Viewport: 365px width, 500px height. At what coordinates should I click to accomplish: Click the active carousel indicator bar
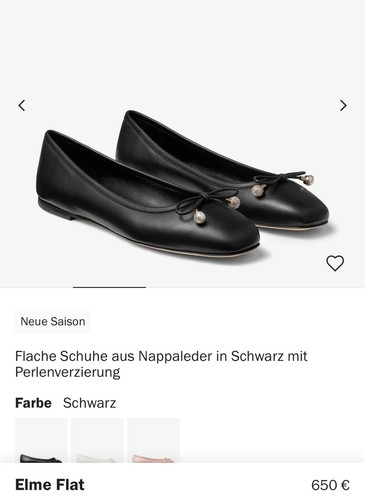click(109, 287)
